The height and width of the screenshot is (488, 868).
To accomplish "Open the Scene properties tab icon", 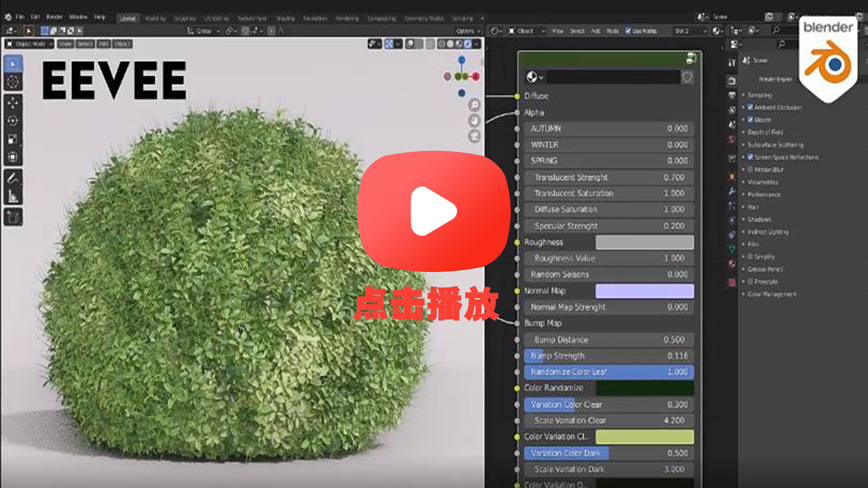I will click(732, 124).
